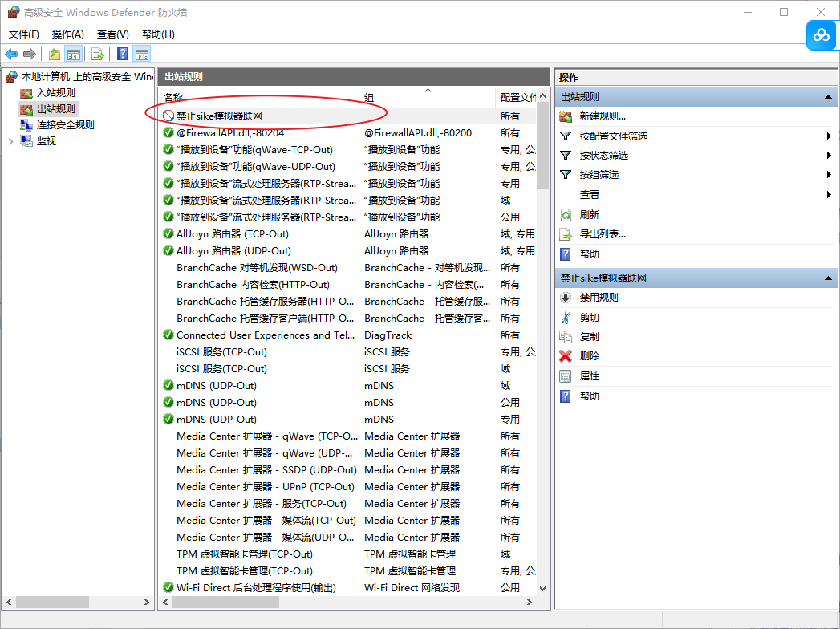This screenshot has height=629, width=840.
Task: Open the 按配置文件筛选 submenu arrow
Action: coord(829,136)
